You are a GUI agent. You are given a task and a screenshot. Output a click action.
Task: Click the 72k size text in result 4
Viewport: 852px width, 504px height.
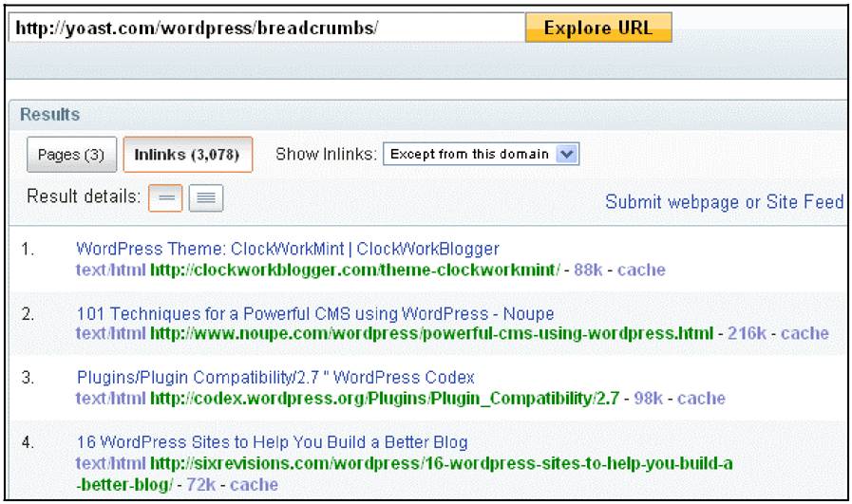[x=201, y=484]
